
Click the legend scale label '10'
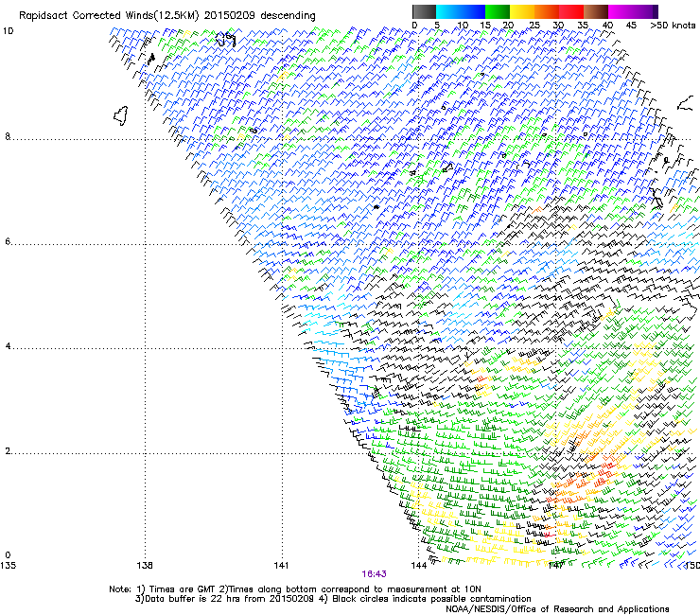coord(463,26)
